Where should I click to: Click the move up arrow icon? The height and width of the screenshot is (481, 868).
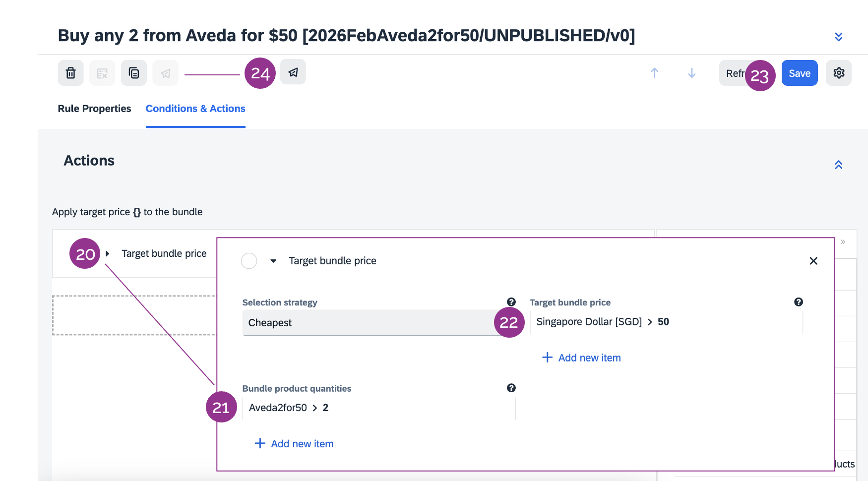pyautogui.click(x=655, y=73)
